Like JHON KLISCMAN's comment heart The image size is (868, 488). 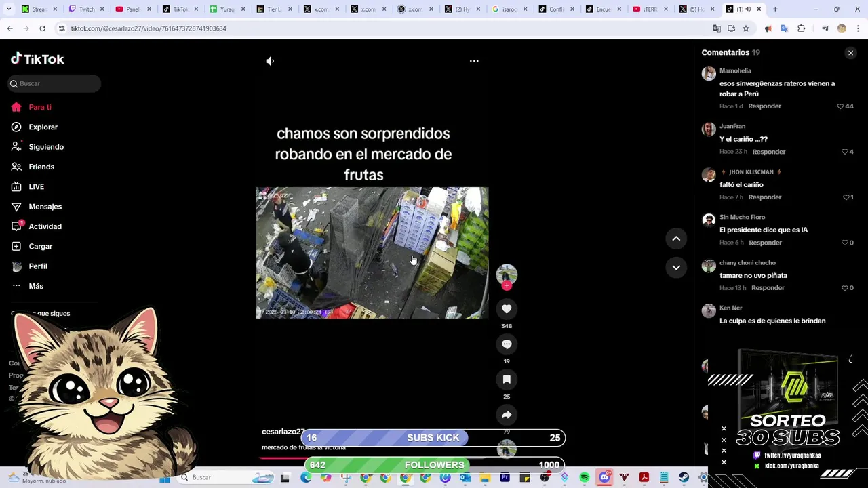tap(846, 197)
